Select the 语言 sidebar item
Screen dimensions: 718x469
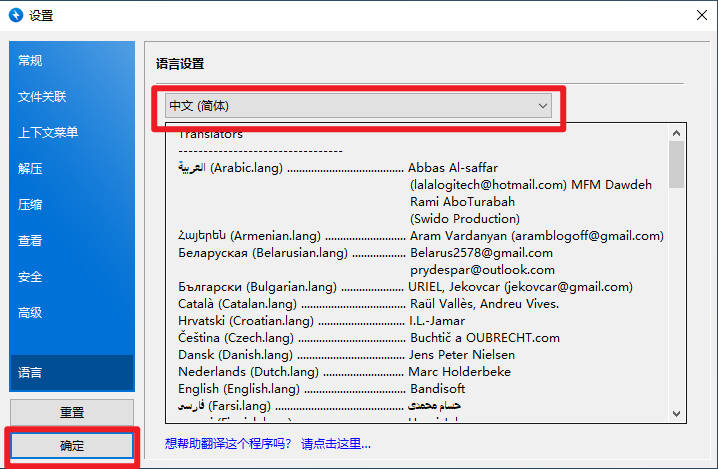coord(30,373)
